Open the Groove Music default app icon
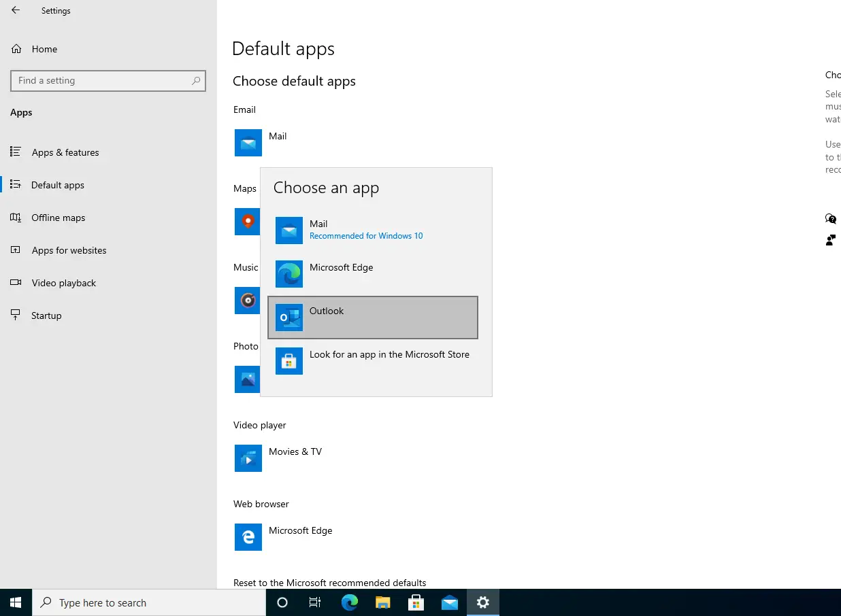841x616 pixels. pyautogui.click(x=247, y=301)
